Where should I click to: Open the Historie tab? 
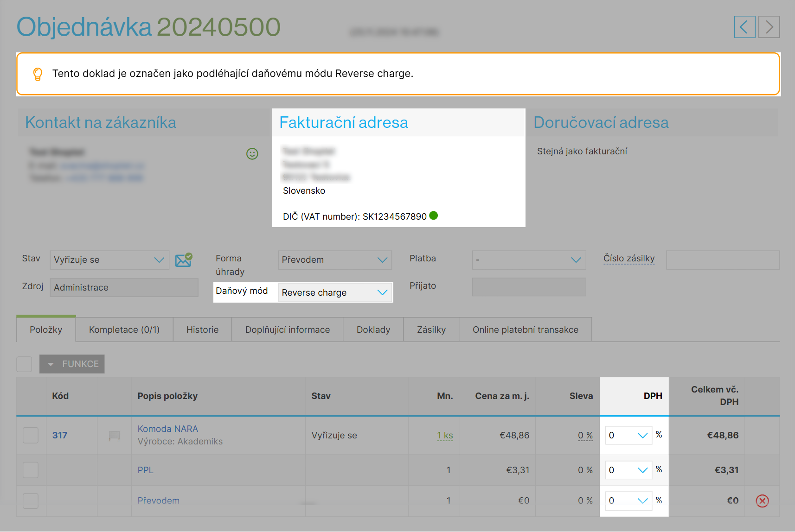(x=203, y=329)
